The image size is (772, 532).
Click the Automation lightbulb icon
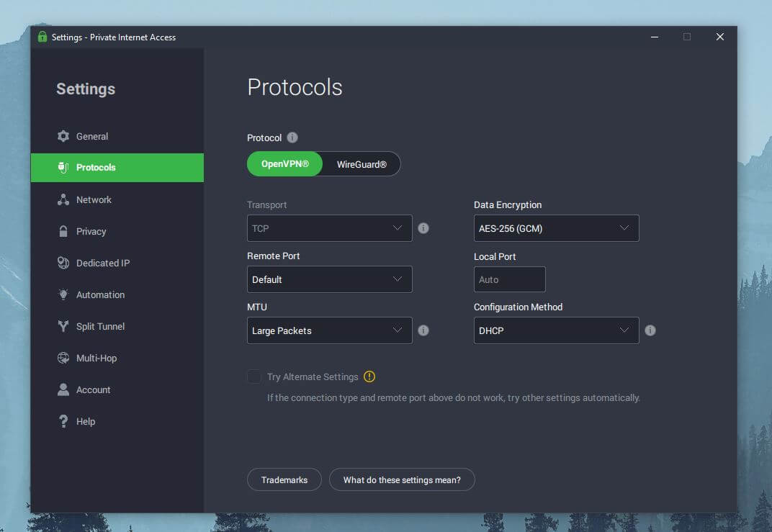(63, 294)
